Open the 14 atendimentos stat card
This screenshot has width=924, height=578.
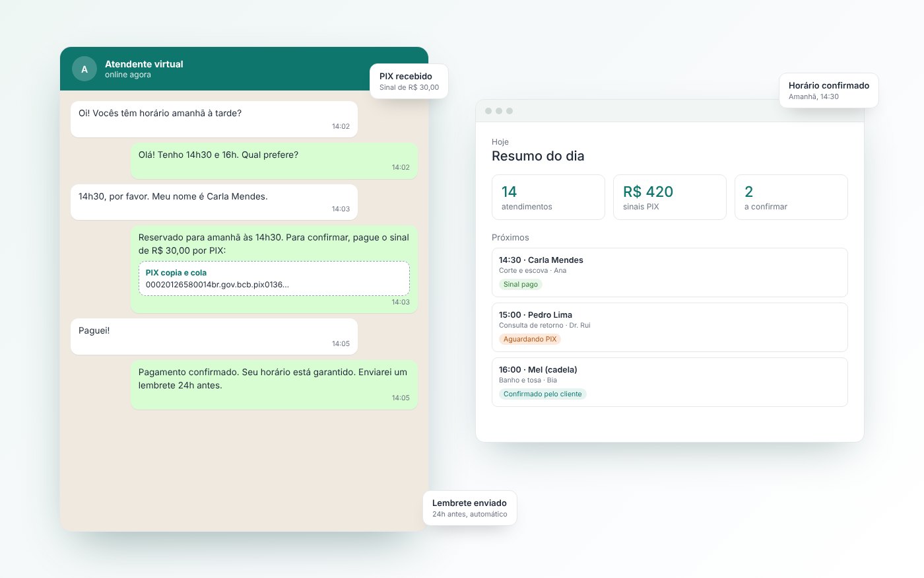(548, 197)
